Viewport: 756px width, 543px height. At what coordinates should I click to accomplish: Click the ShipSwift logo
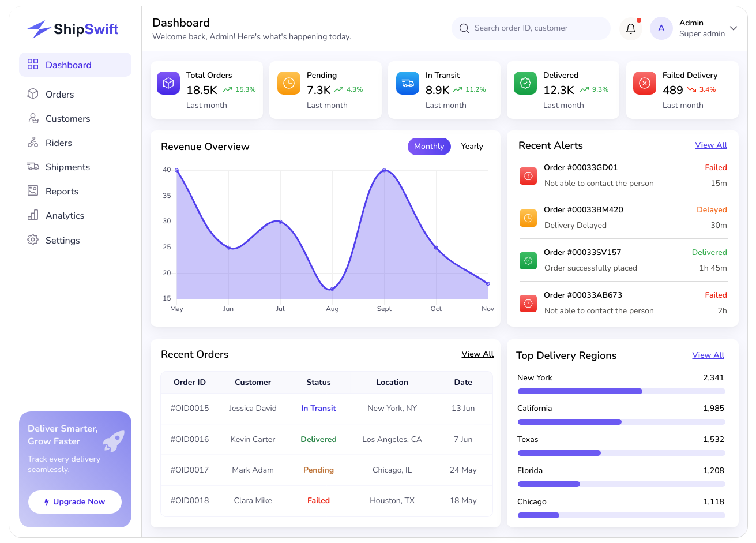point(73,29)
